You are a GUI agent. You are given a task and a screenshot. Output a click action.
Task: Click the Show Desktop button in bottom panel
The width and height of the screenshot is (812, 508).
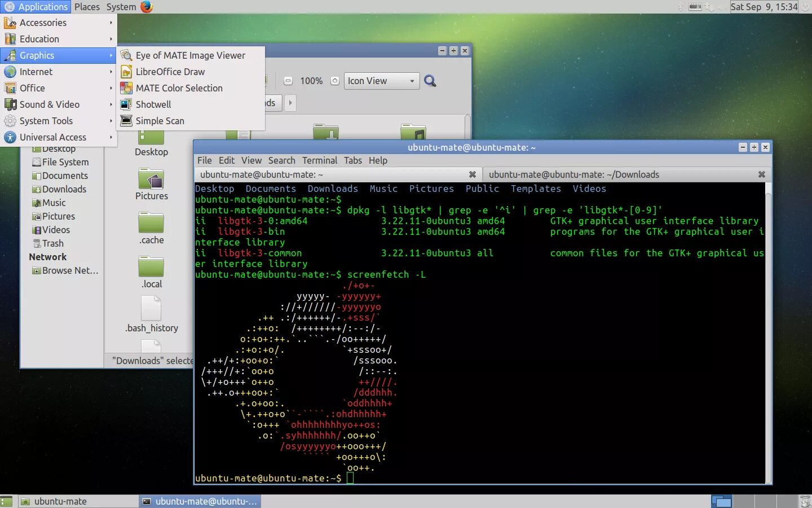(x=6, y=501)
